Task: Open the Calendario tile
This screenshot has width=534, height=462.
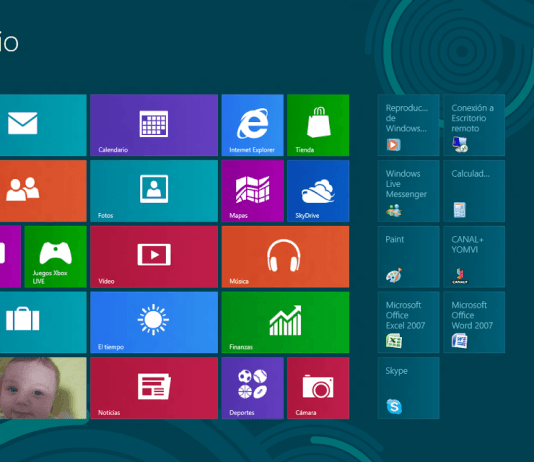Action: point(154,125)
